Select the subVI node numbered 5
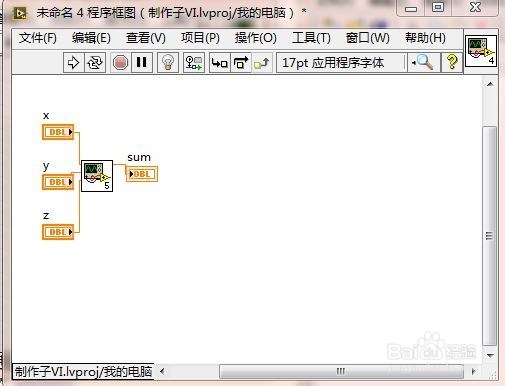The height and width of the screenshot is (386, 505). tap(97, 176)
